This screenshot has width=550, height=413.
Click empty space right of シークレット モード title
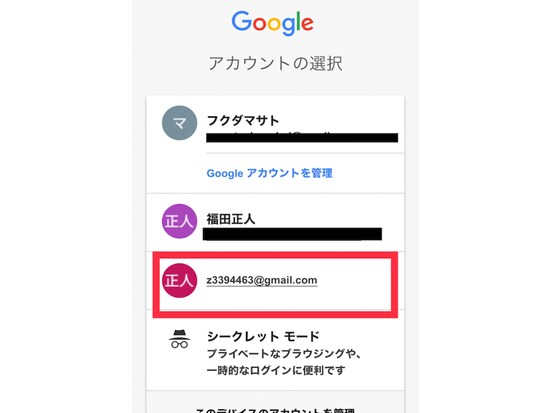(x=361, y=336)
